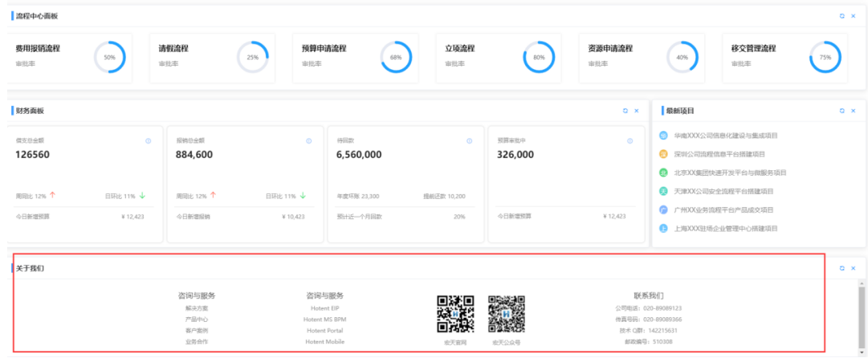Screen dimensions: 868x358
Task: Open the 移交管理流程 card title
Action: [x=753, y=49]
